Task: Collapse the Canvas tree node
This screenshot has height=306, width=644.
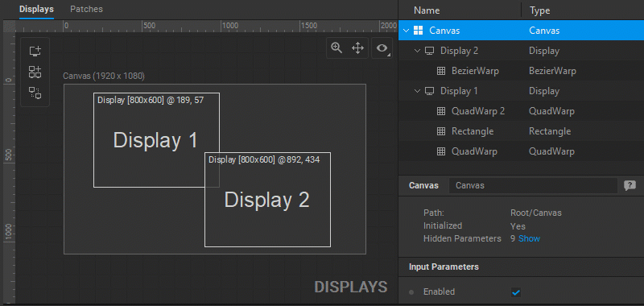Action: click(407, 31)
